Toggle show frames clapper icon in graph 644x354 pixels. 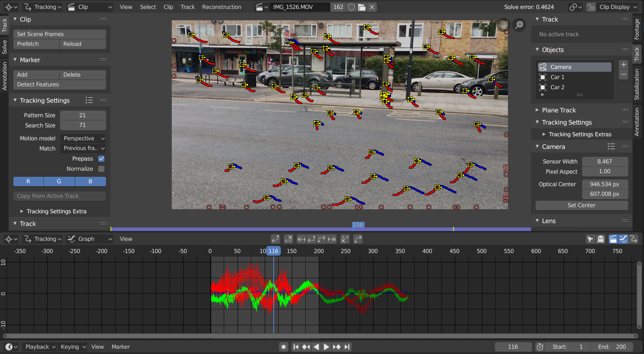pyautogui.click(x=613, y=239)
